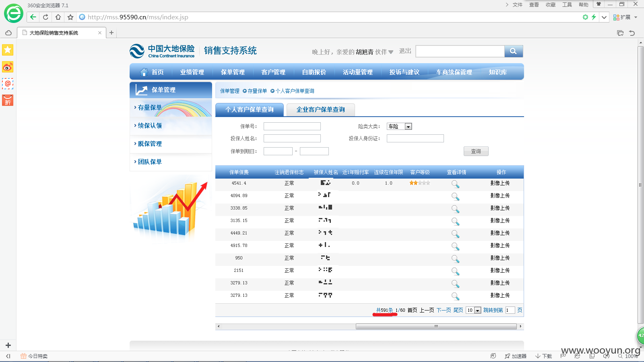Screen dimensions: 644x362
Task: Focus the 保单号 input field
Action: click(292, 126)
